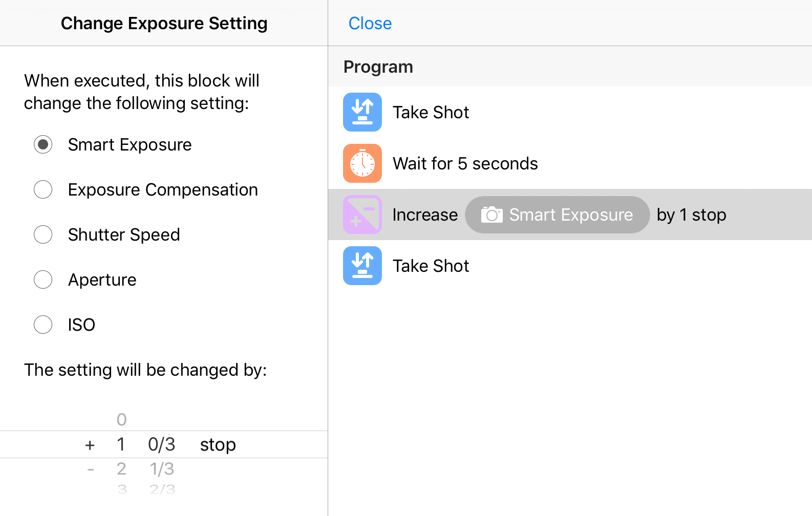Choose the Aperture radio option
Image resolution: width=812 pixels, height=516 pixels.
[x=43, y=279]
